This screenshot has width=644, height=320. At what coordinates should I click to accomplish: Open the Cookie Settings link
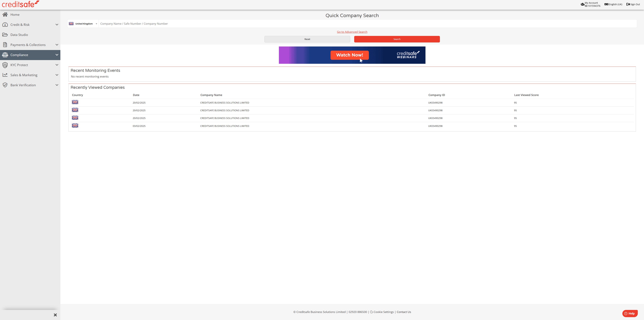(x=384, y=312)
